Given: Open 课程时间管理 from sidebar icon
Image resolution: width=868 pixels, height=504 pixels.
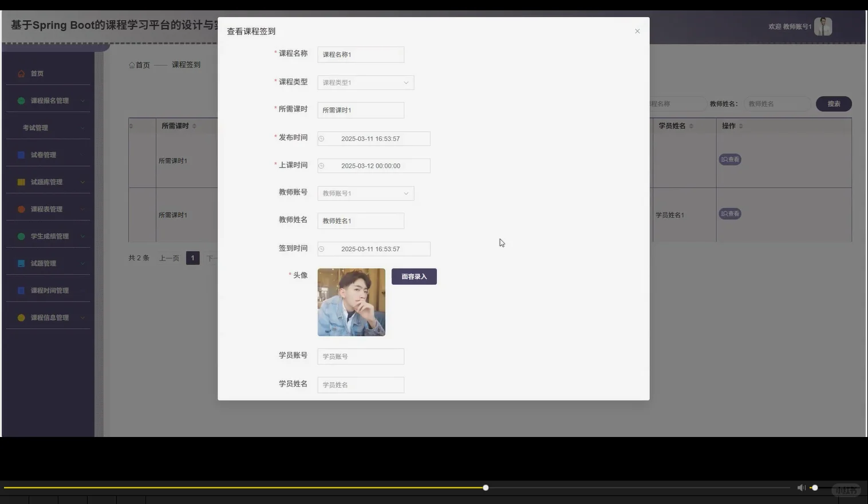Looking at the screenshot, I should [x=20, y=290].
